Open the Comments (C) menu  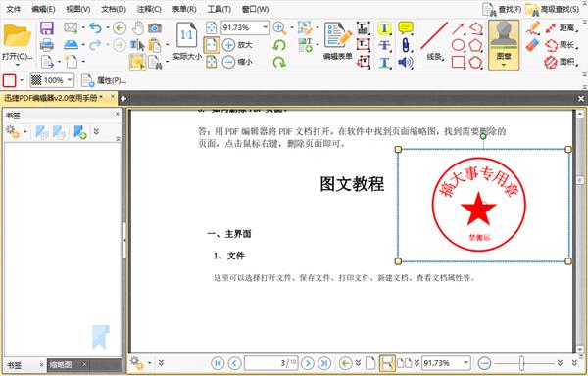point(149,9)
